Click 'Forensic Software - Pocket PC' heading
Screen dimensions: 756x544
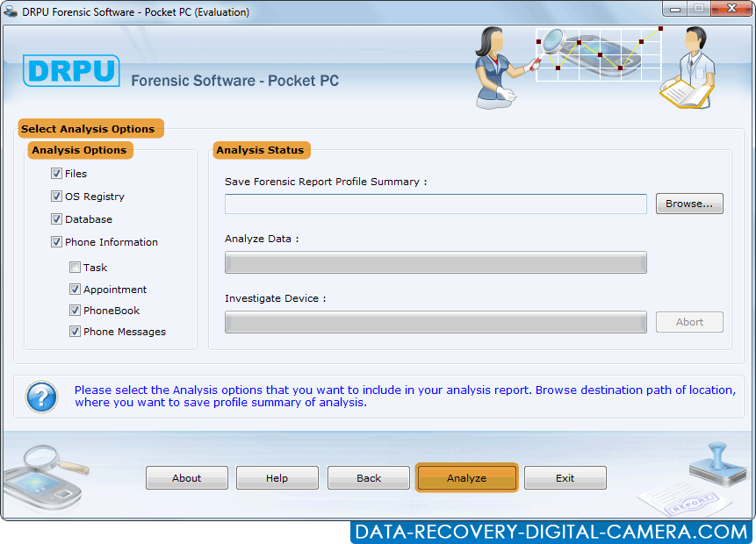coord(234,81)
